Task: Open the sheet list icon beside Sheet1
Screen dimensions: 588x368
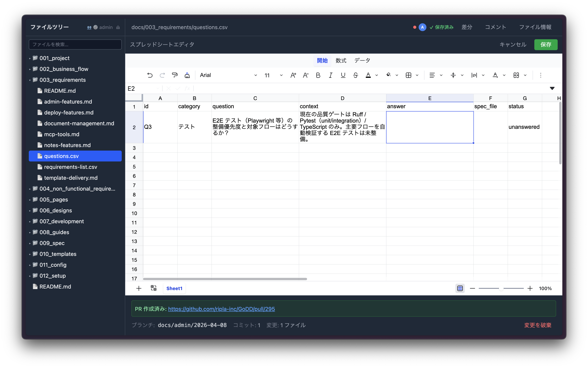Action: coord(153,288)
